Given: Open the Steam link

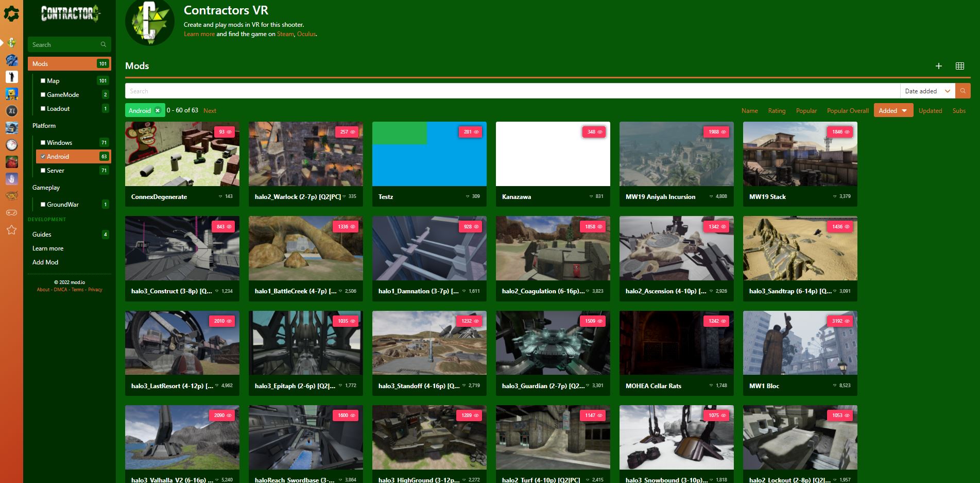Looking at the screenshot, I should pos(285,34).
